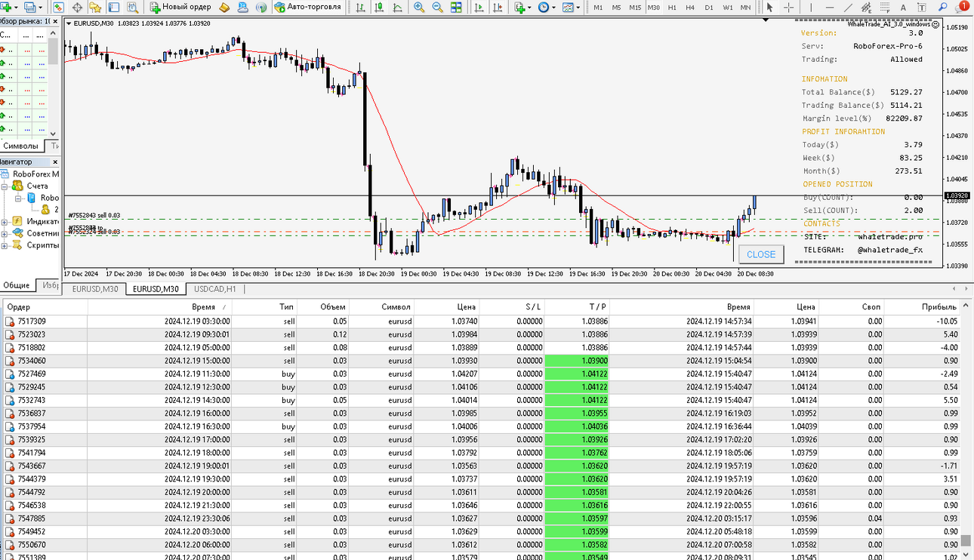Switch to the first EURUSD,M30 chart tab
Viewport: 974px width, 560px height.
pyautogui.click(x=94, y=289)
